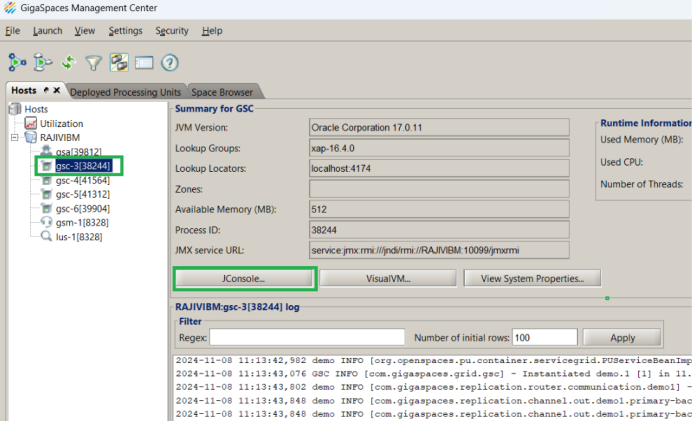The height and width of the screenshot is (421, 692).
Task: Click the container icon beside gsc-4
Action: click(46, 180)
